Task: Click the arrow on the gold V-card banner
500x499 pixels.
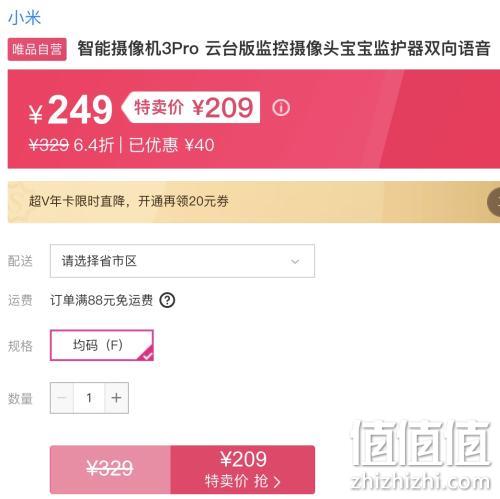Action: click(494, 202)
